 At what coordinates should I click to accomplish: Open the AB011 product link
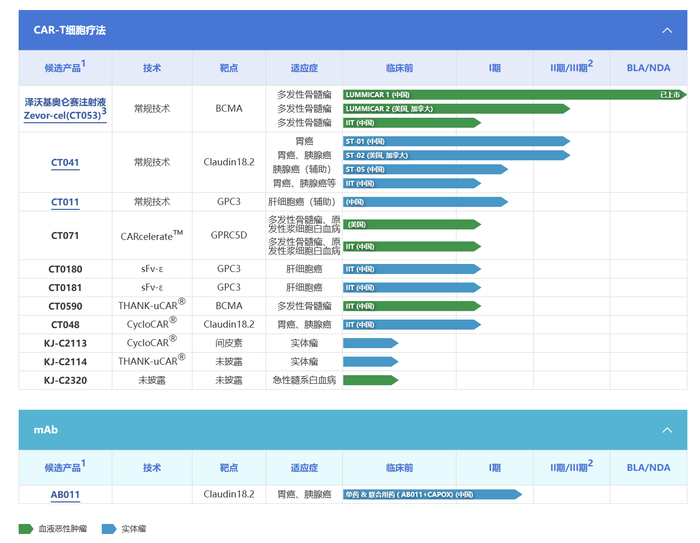coord(65,495)
